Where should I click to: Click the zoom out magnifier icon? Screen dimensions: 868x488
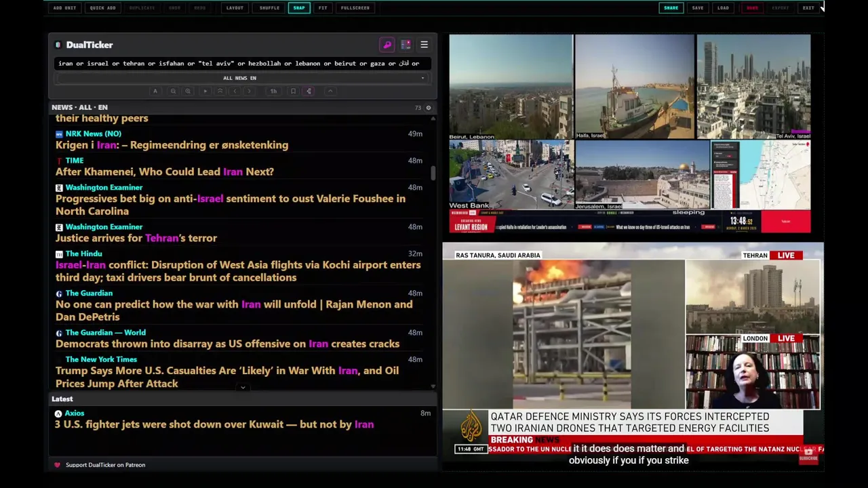(173, 91)
